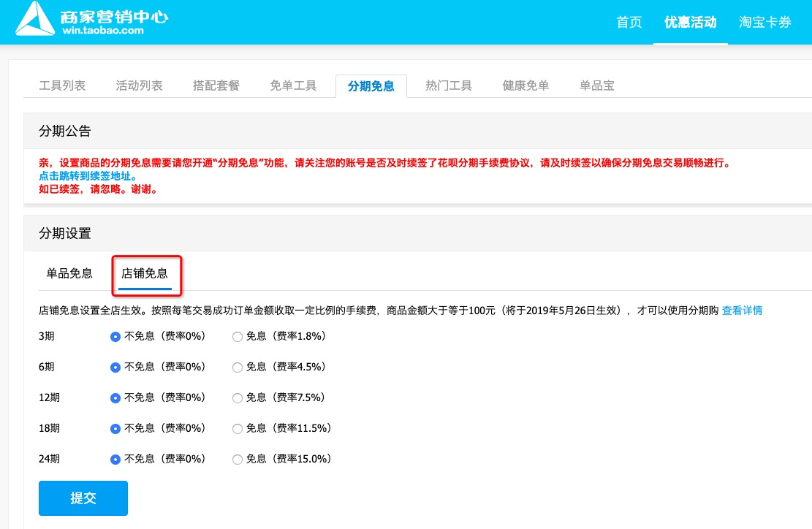The width and height of the screenshot is (812, 529).
Task: Enable 免息 费率7.5% for 12期
Action: [x=237, y=398]
